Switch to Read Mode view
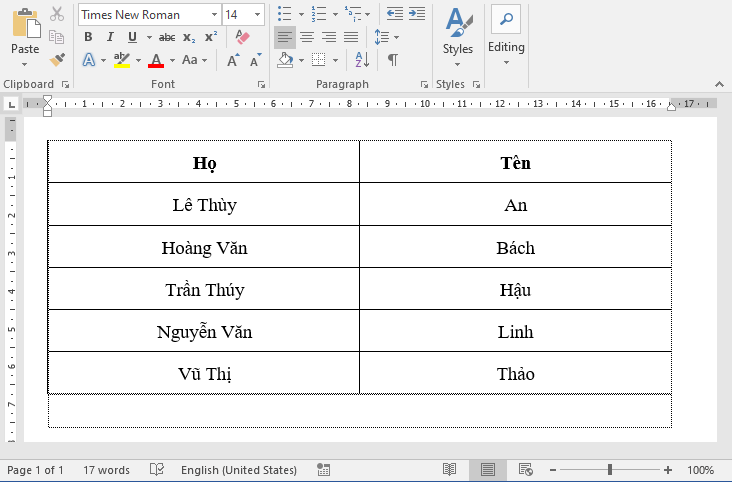The height and width of the screenshot is (482, 732). click(x=450, y=469)
